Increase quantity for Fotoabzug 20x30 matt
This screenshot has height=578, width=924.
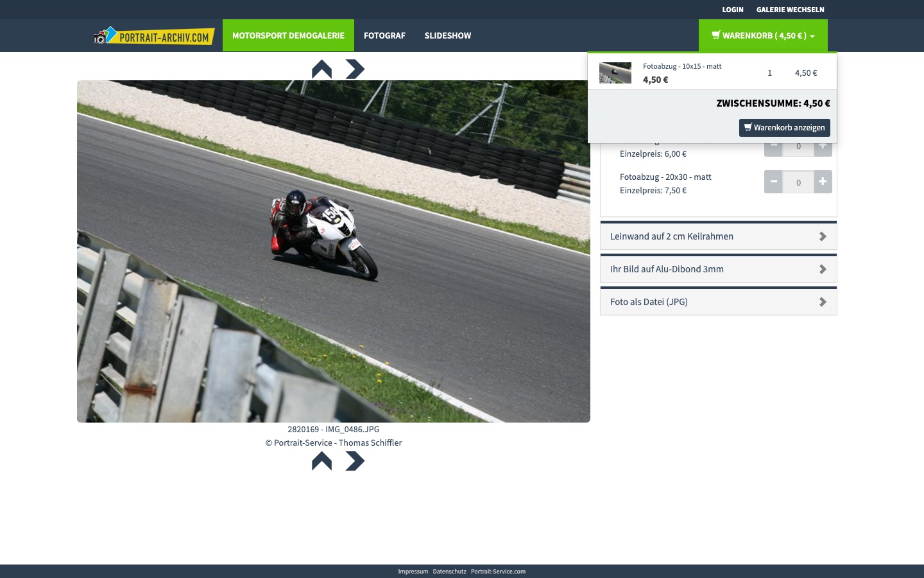point(823,182)
